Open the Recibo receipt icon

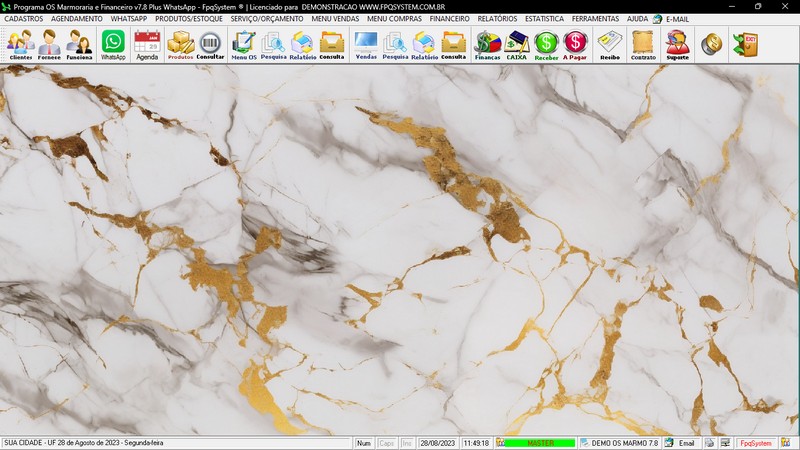(x=609, y=45)
